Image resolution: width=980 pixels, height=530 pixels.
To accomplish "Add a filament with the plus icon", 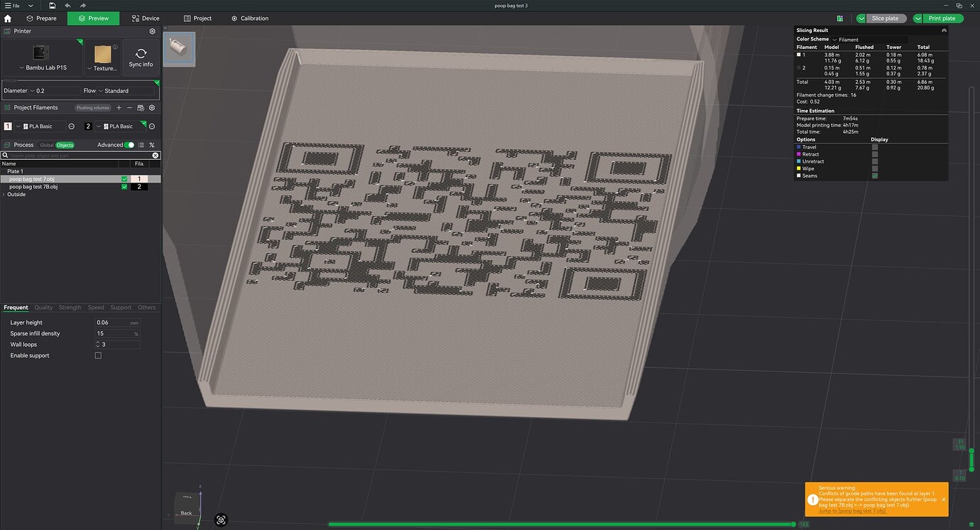I will point(119,107).
